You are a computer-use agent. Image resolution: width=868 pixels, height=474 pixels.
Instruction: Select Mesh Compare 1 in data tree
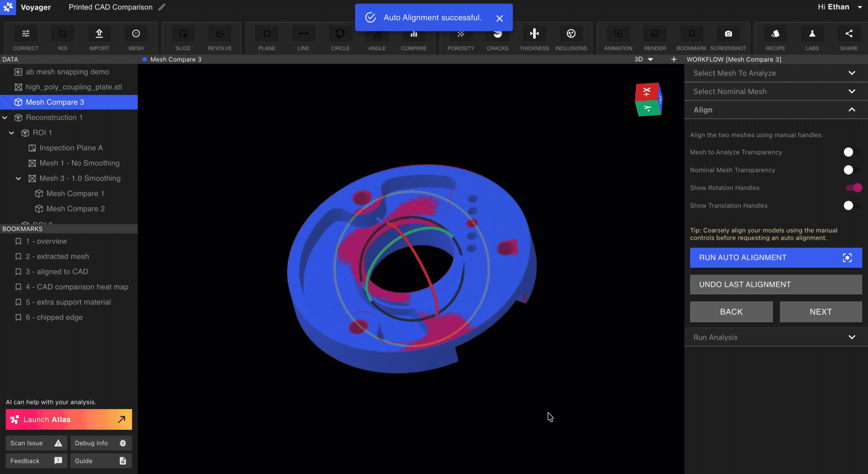tap(75, 194)
